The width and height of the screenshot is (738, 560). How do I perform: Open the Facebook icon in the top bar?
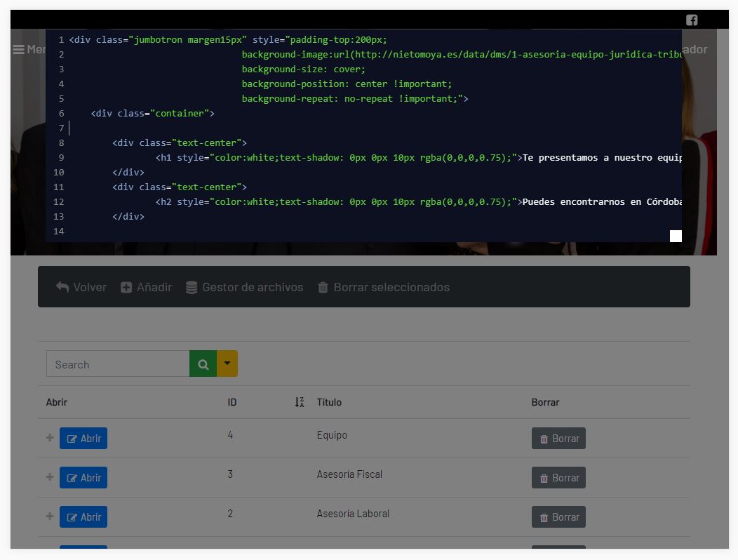pos(692,20)
